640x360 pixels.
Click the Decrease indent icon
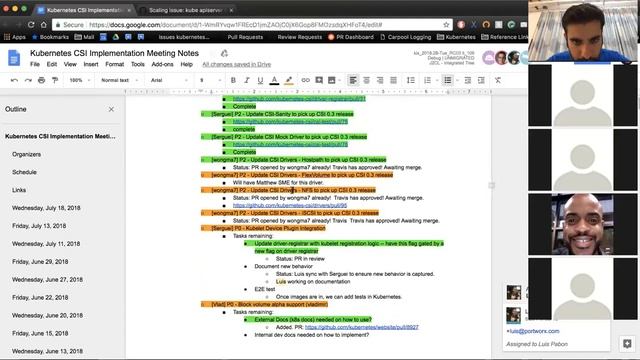tap(468, 80)
